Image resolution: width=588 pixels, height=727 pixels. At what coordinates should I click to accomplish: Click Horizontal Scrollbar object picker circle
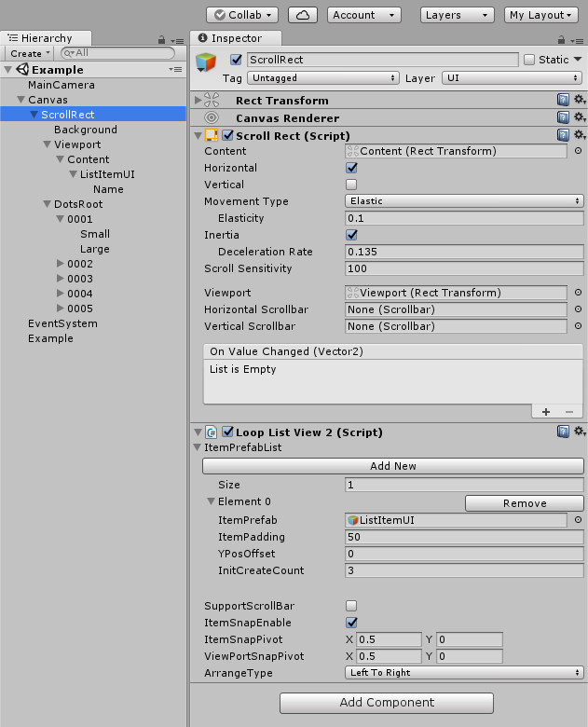(x=579, y=309)
